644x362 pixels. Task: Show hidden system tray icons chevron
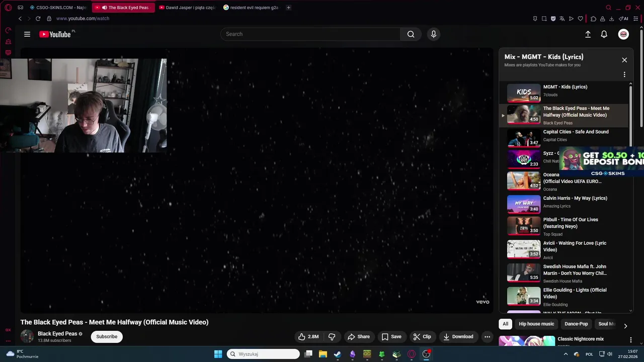click(566, 354)
